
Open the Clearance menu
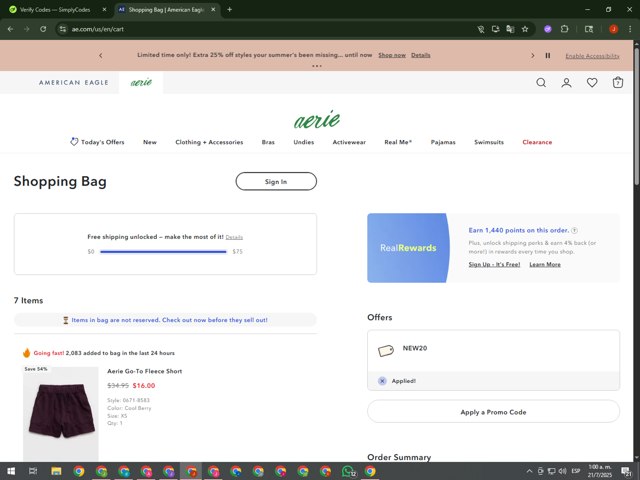(537, 142)
